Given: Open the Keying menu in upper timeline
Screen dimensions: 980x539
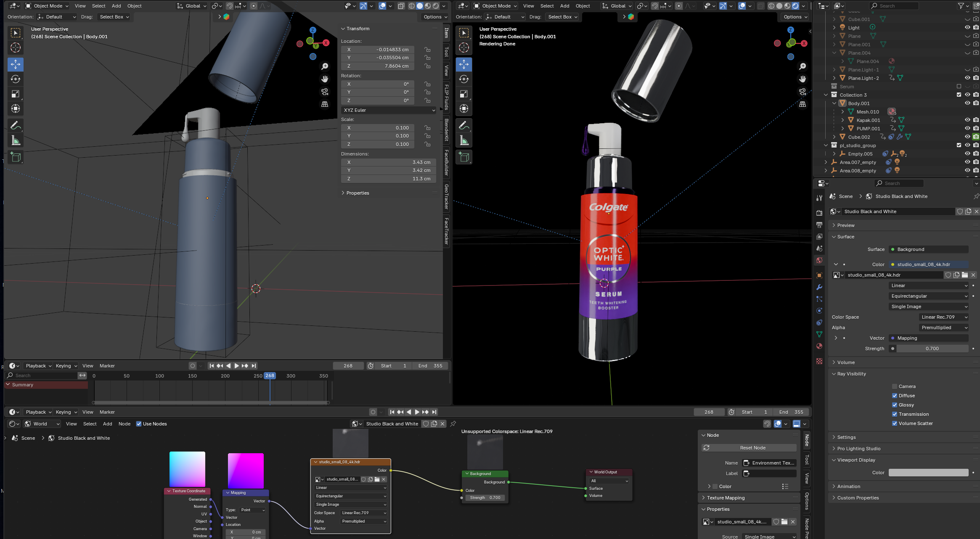Looking at the screenshot, I should [x=66, y=366].
